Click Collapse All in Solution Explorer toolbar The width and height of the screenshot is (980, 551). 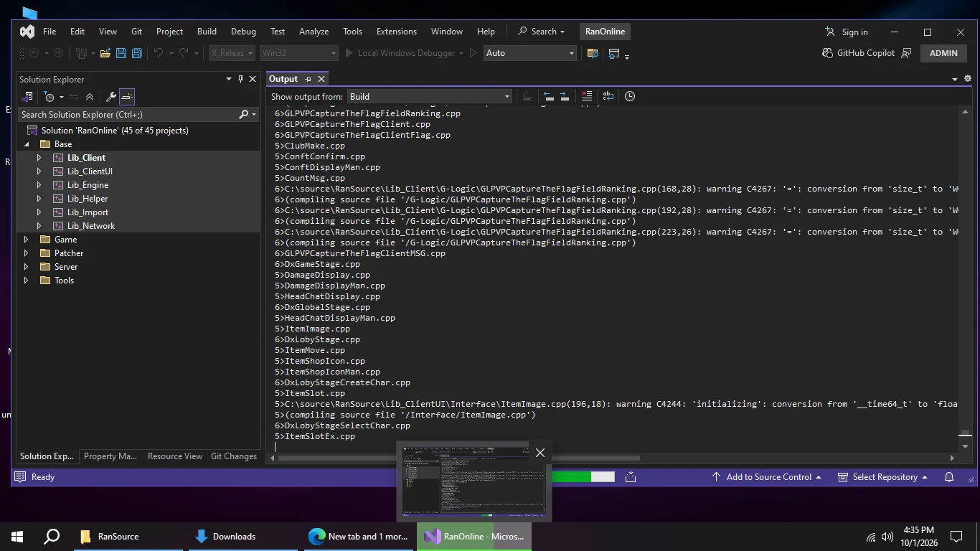click(x=90, y=97)
